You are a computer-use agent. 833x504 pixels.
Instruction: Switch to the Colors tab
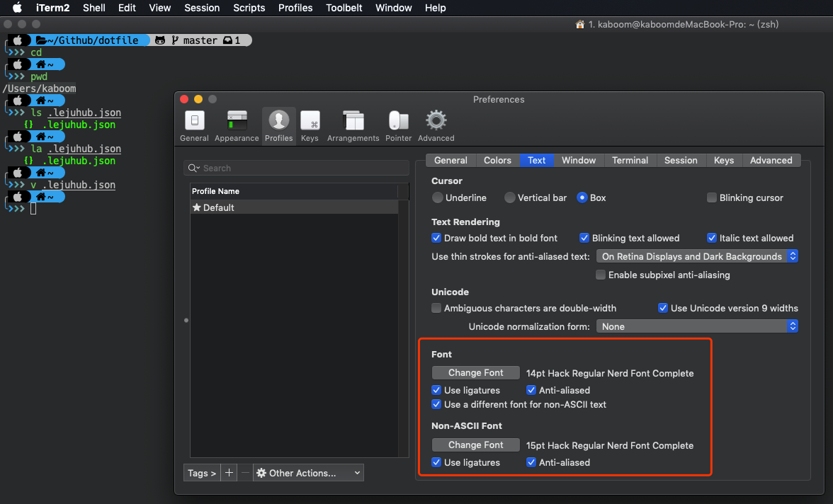(497, 161)
